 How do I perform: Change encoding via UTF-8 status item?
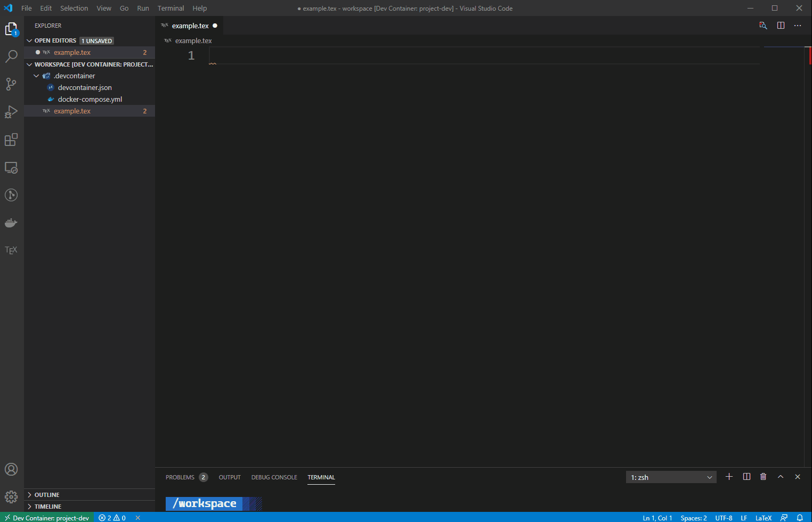pyautogui.click(x=724, y=518)
